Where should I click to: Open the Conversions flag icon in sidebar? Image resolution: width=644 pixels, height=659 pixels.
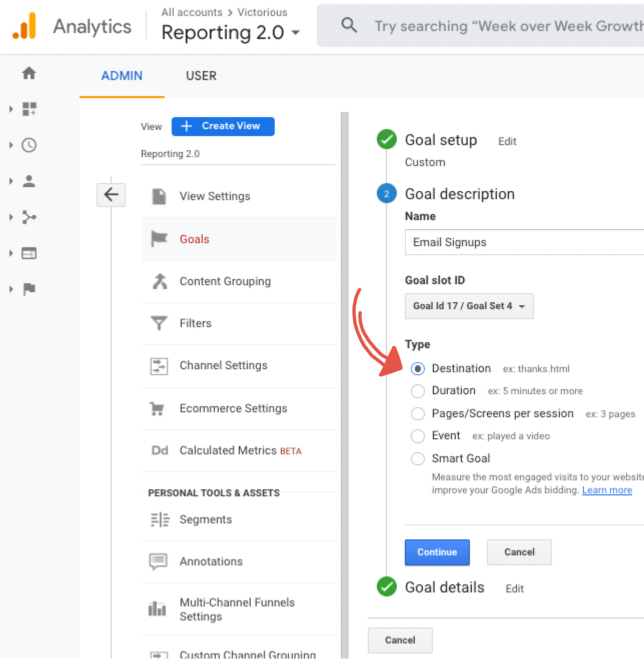[29, 289]
